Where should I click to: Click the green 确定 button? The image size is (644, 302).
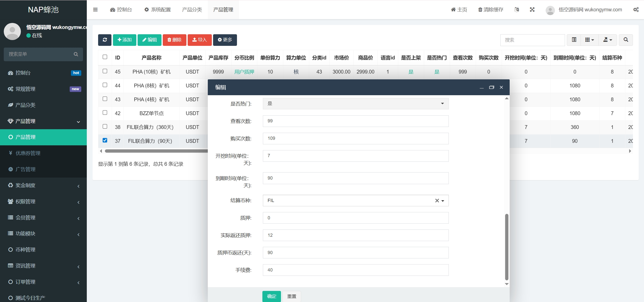click(271, 296)
